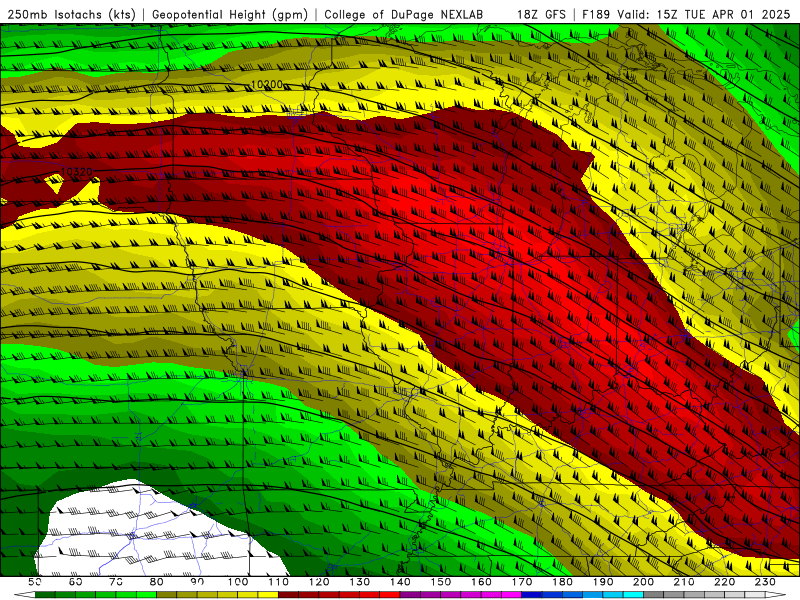800x600 pixels.
Task: Click the 'College of DuPage NEXLAB' label
Action: pos(404,14)
